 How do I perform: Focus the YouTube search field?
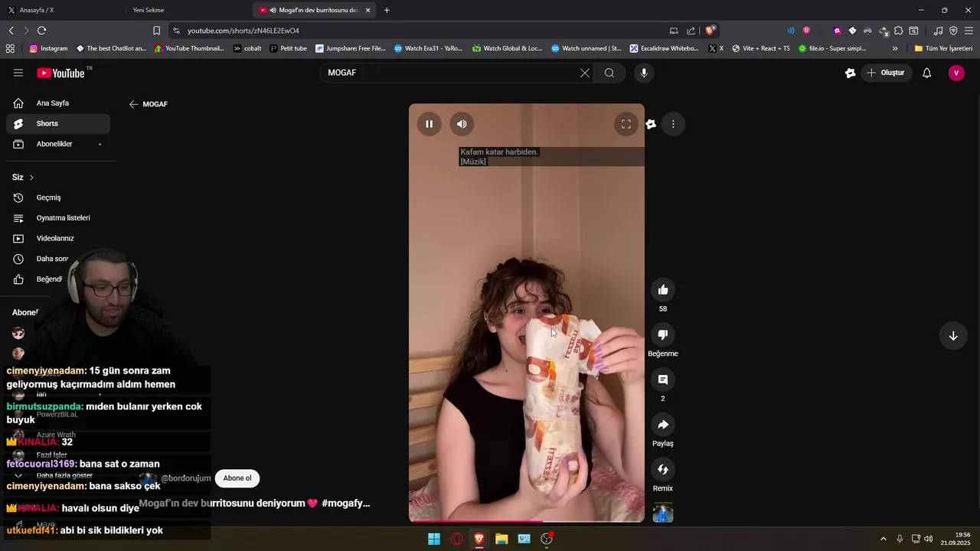(x=452, y=73)
